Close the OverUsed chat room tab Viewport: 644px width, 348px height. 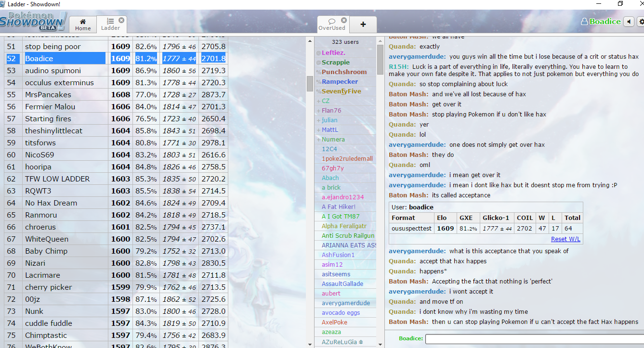click(344, 20)
